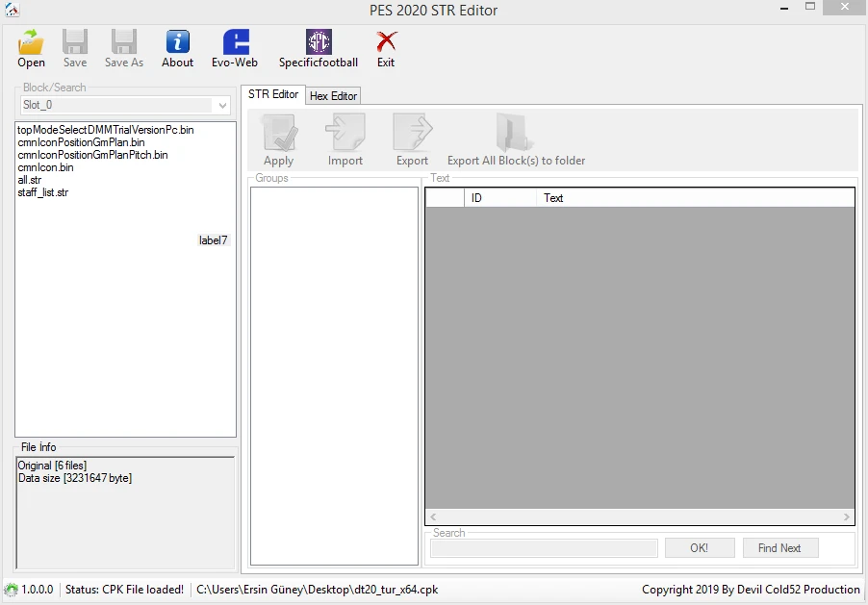Click inside the Search text field
The width and height of the screenshot is (868, 605).
point(543,547)
